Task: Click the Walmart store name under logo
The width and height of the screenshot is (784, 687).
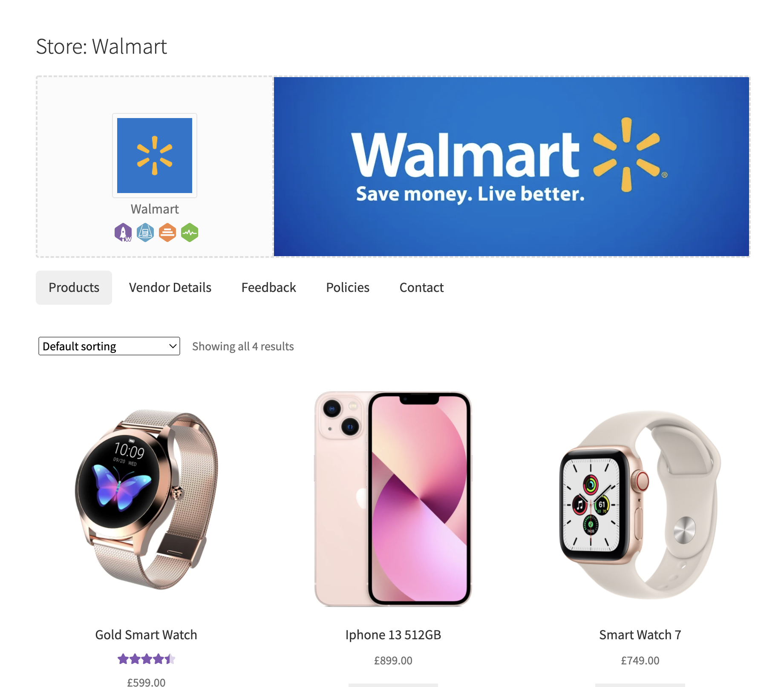Action: click(155, 209)
